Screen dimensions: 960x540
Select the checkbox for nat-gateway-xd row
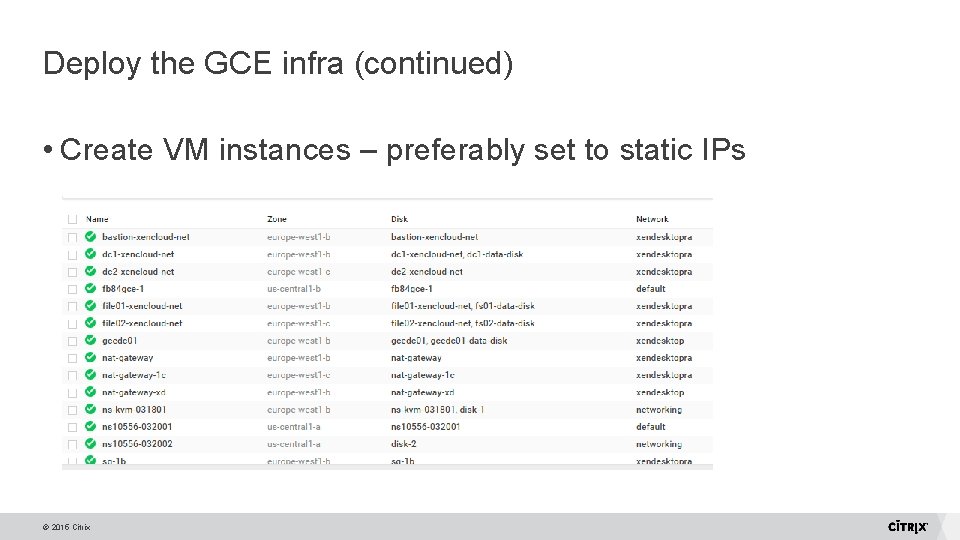tap(71, 393)
